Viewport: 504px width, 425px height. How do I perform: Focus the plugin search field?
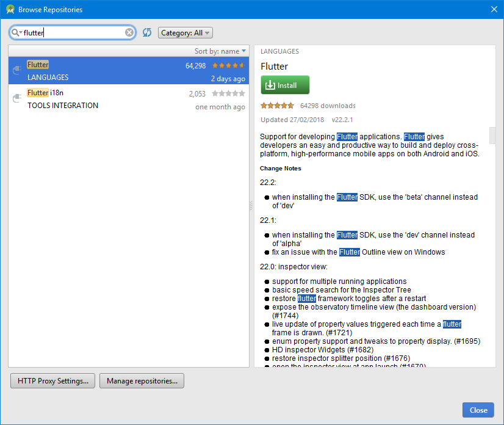(73, 32)
